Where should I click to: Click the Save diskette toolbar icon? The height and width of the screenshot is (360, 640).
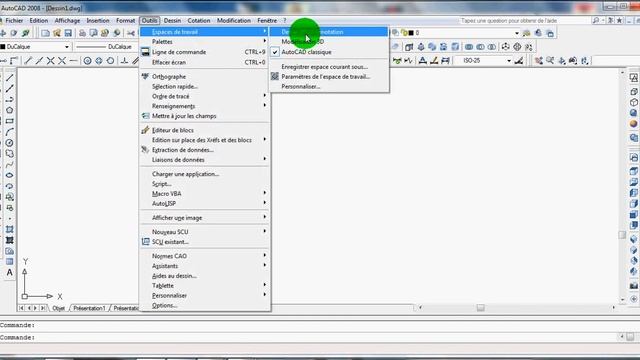tap(68, 33)
